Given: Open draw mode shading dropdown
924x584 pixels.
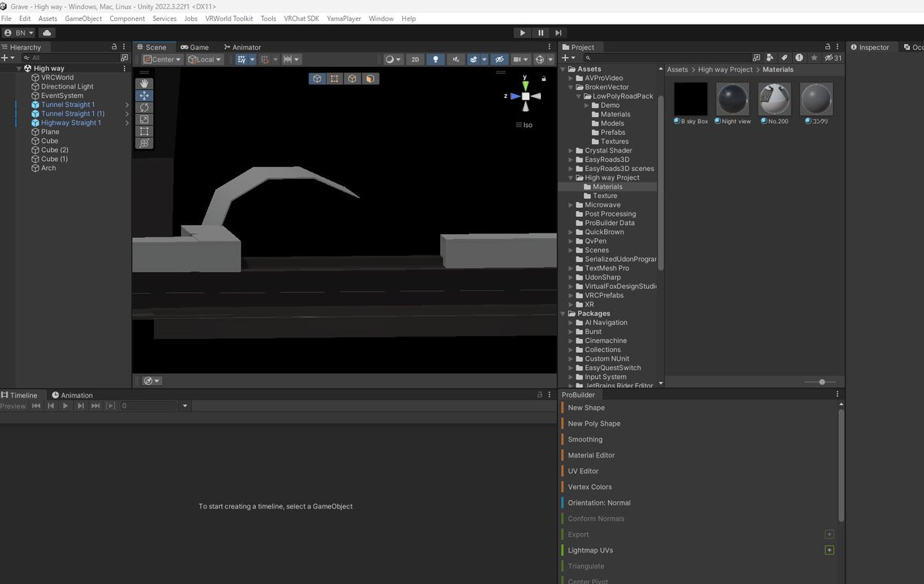Looking at the screenshot, I should tap(393, 59).
